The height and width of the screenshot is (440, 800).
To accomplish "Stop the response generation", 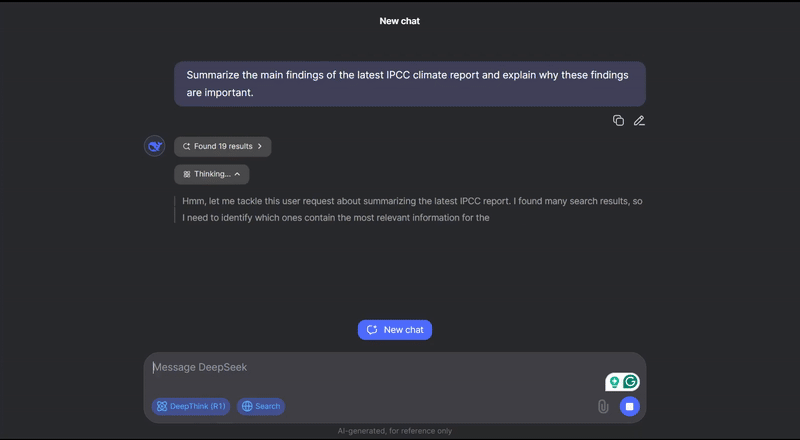I will (x=629, y=406).
